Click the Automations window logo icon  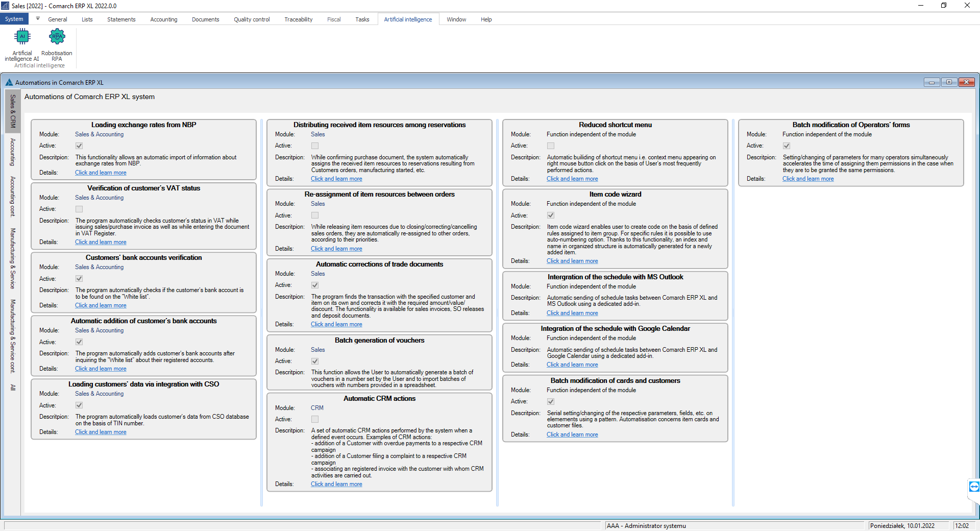click(9, 82)
